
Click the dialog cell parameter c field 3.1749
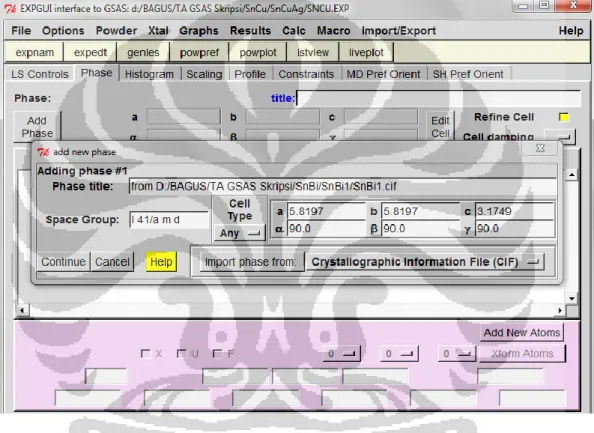(514, 211)
